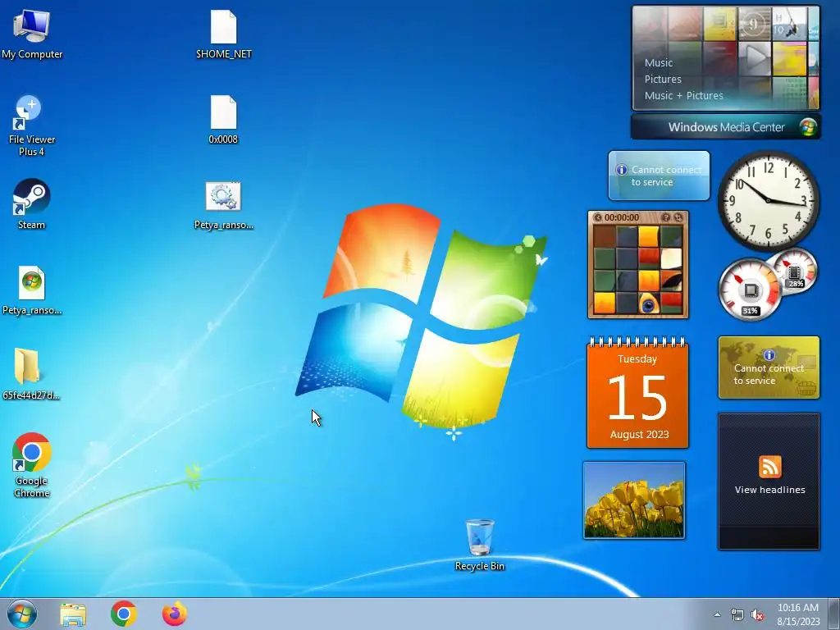Select the Google Chrome desktop shortcut

(32, 465)
